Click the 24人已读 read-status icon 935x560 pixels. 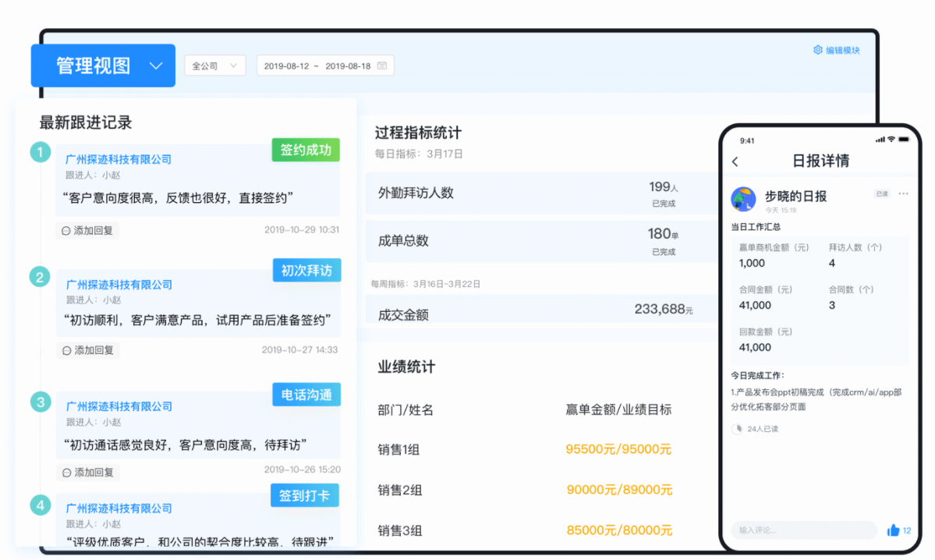pyautogui.click(x=738, y=428)
